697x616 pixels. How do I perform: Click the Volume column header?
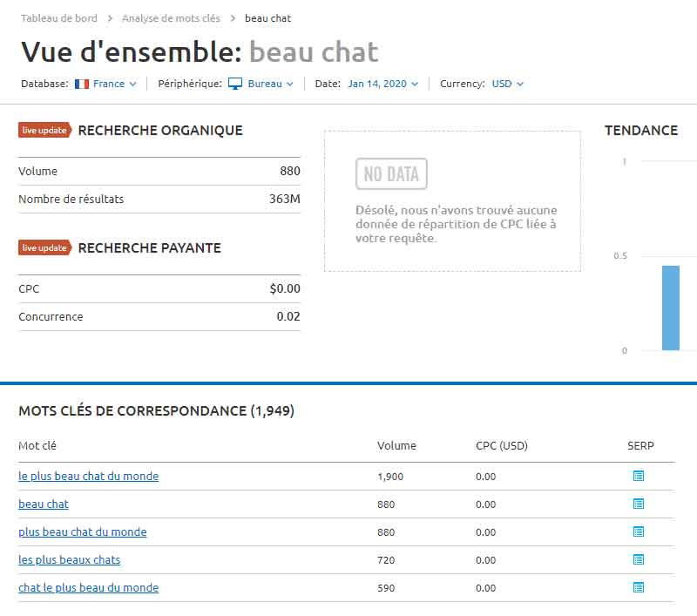click(x=396, y=445)
